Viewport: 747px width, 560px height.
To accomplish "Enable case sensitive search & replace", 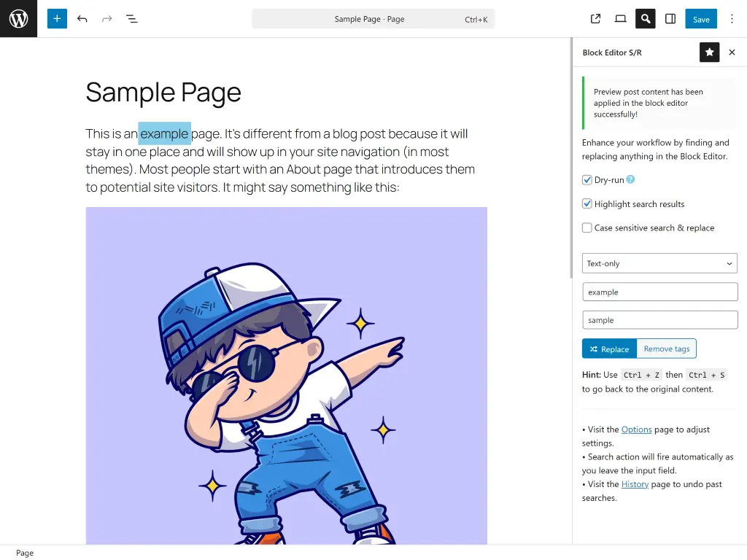I will point(587,227).
